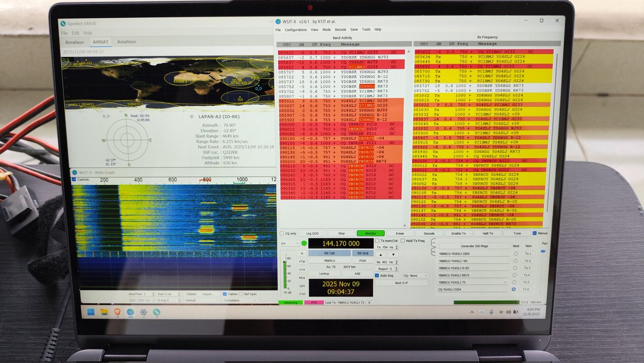Click the gear app icon in taskbar
This screenshot has width=644, height=363.
point(144,312)
